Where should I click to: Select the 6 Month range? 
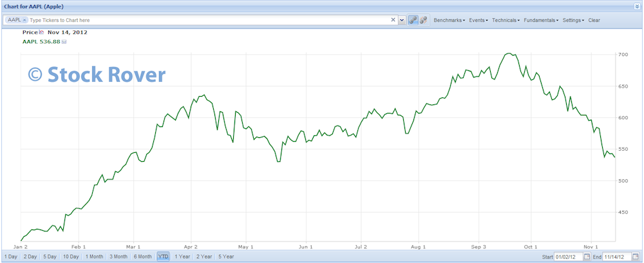pyautogui.click(x=142, y=257)
